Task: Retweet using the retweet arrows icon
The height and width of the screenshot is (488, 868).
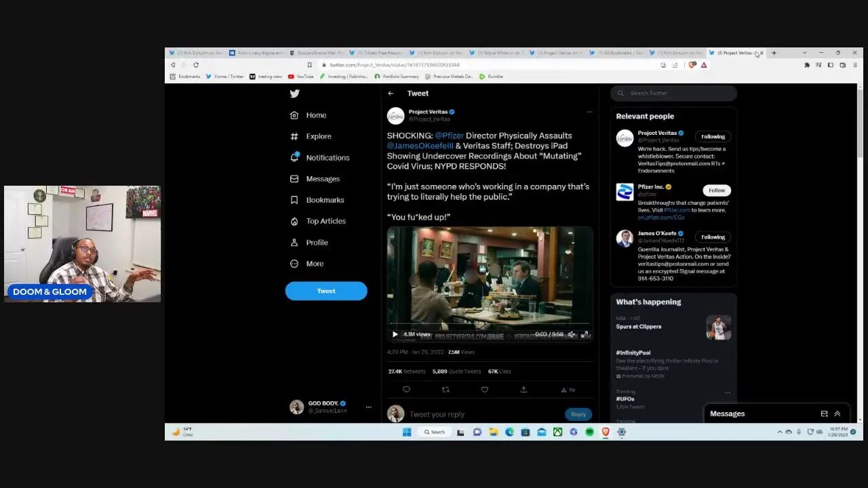Action: coord(446,389)
